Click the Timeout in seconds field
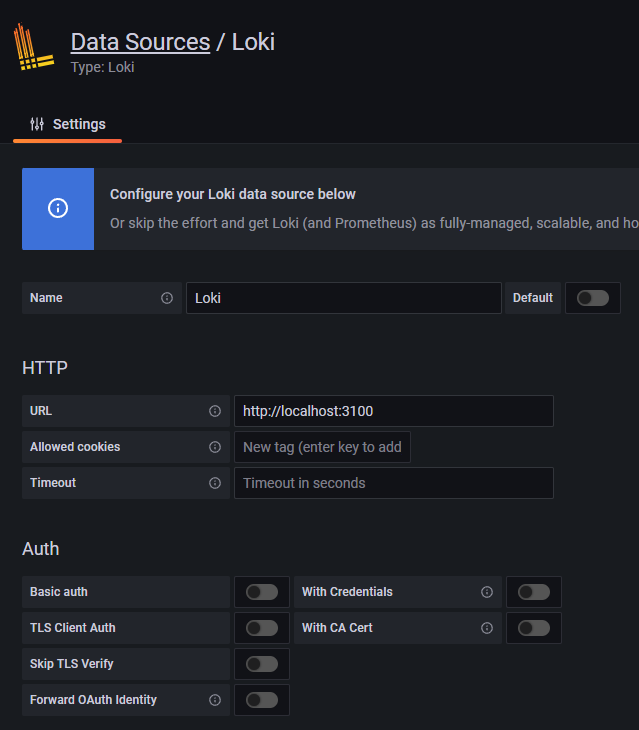This screenshot has width=639, height=730. click(394, 483)
